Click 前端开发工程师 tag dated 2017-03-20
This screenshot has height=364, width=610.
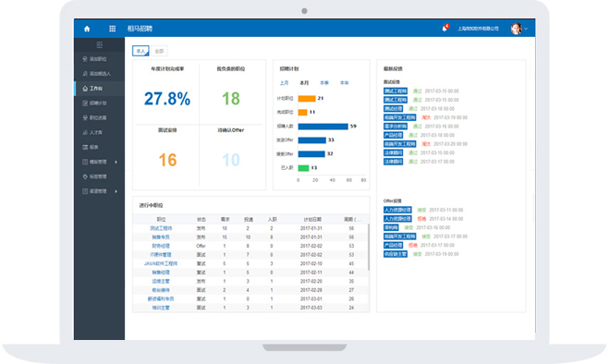click(x=399, y=144)
